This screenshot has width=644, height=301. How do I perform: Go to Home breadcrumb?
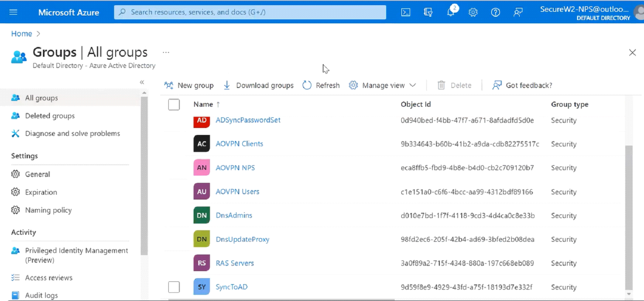[21, 34]
